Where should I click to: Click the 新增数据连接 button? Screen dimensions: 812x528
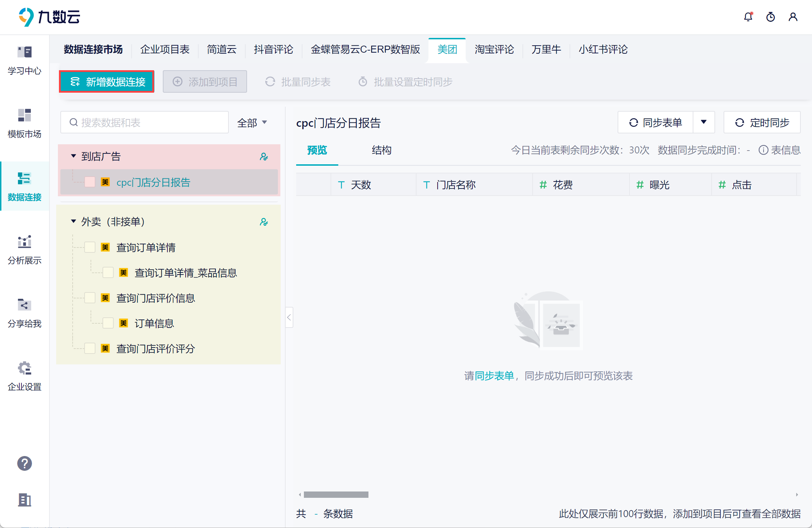coord(107,82)
